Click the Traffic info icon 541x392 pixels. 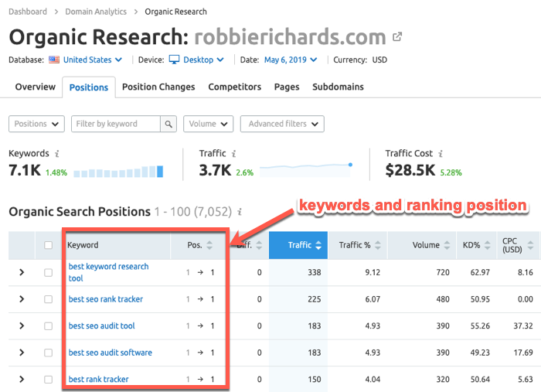pos(234,154)
